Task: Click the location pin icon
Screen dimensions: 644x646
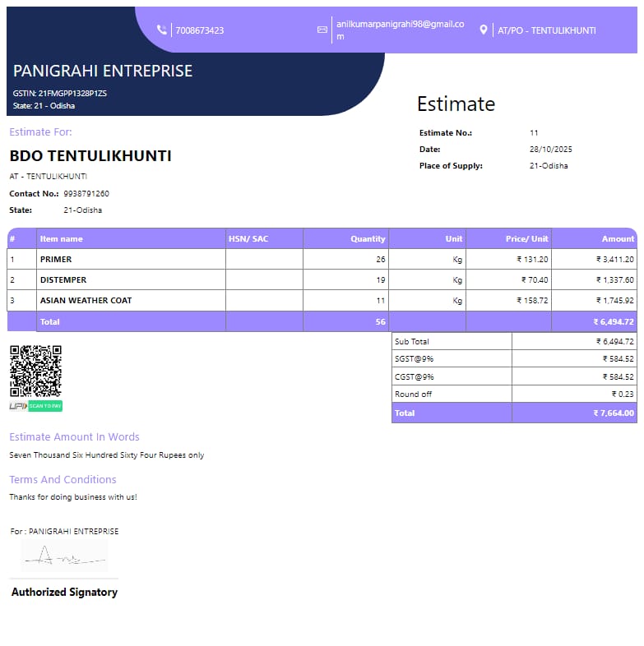Action: pyautogui.click(x=484, y=30)
